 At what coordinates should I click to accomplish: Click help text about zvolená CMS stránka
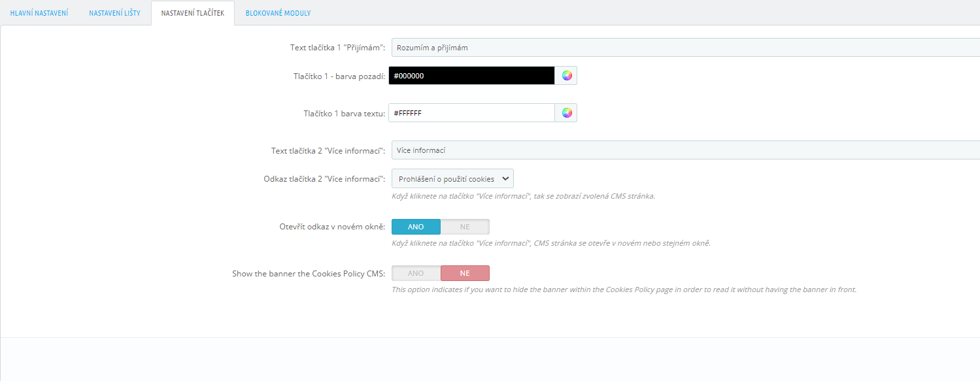523,196
